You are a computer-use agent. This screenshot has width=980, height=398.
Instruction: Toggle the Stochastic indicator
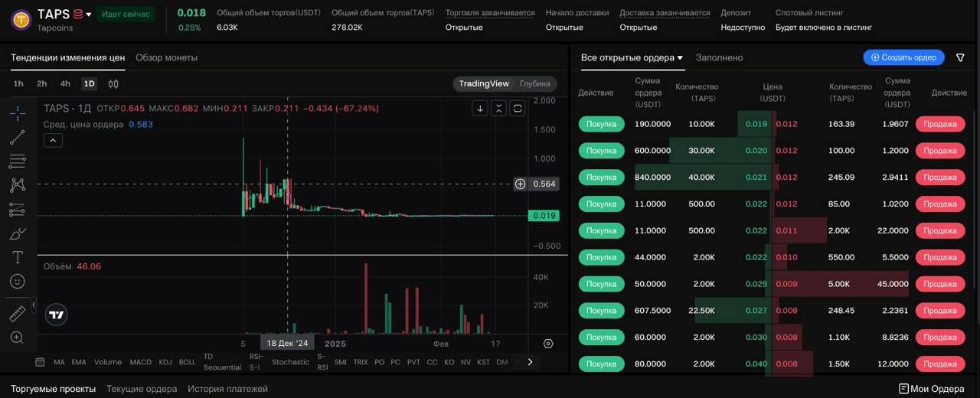click(290, 362)
